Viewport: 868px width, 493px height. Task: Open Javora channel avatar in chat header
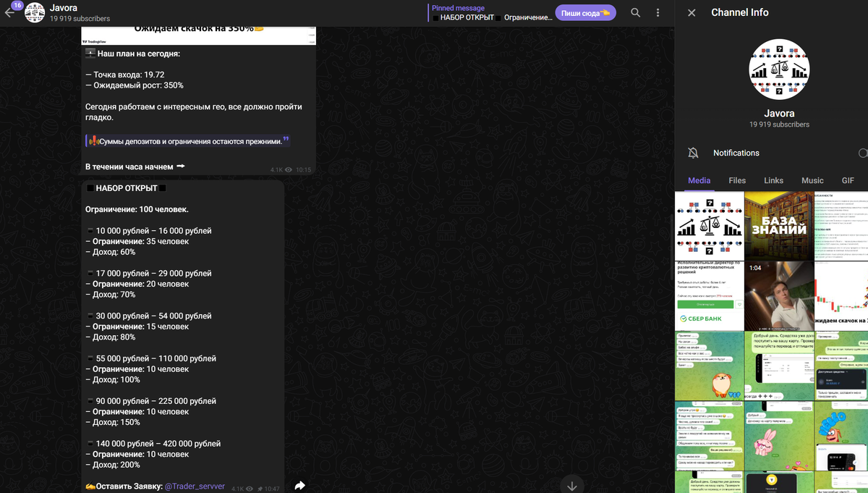point(35,12)
